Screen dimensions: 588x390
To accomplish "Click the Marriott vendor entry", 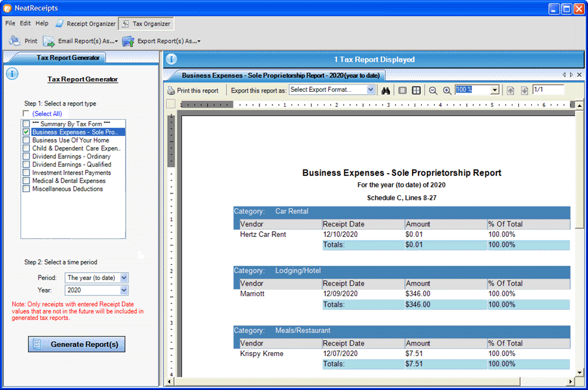I will click(252, 294).
